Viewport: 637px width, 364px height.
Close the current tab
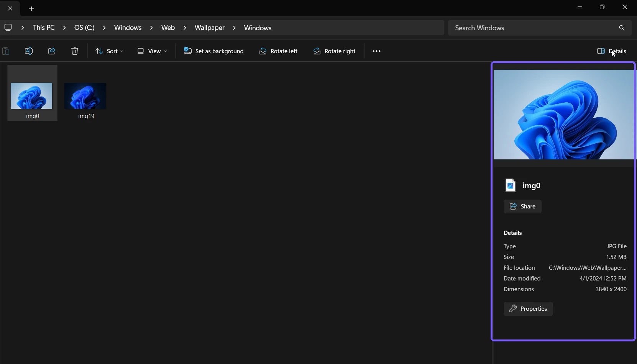10,8
